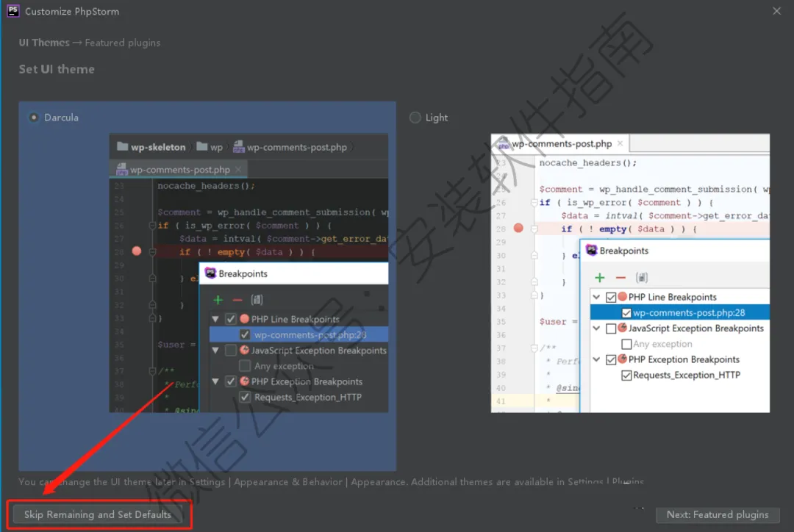Click the red breakpoint dot in Light preview gutter
The image size is (794, 532).
coord(518,228)
